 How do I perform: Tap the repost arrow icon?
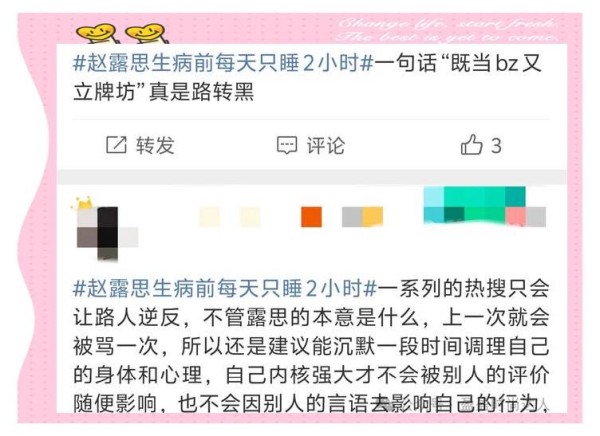(116, 145)
